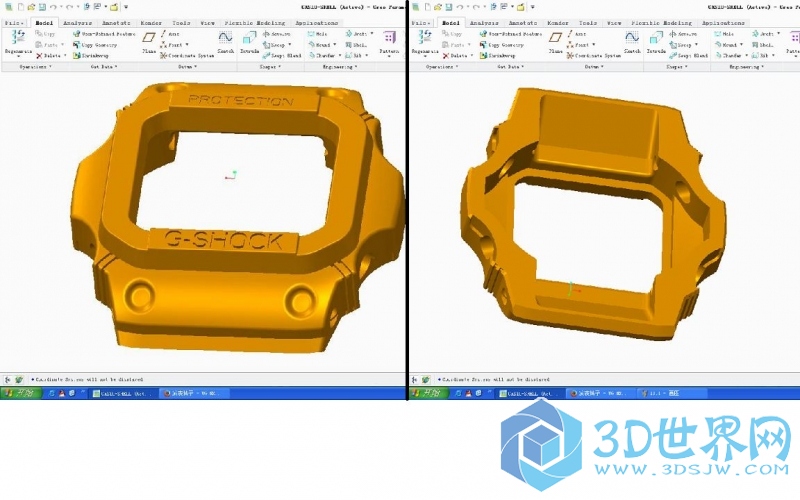Select the Draft tool in right window

763,34
